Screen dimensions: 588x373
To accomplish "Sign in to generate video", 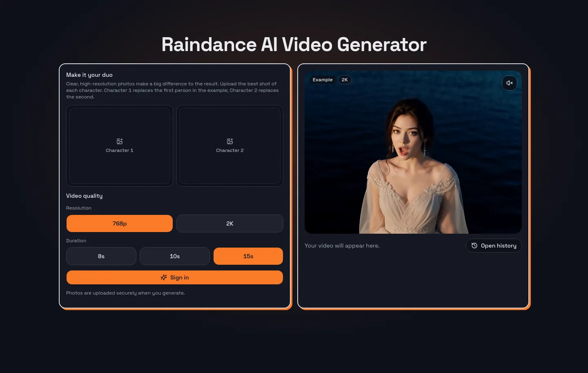I will coord(175,277).
